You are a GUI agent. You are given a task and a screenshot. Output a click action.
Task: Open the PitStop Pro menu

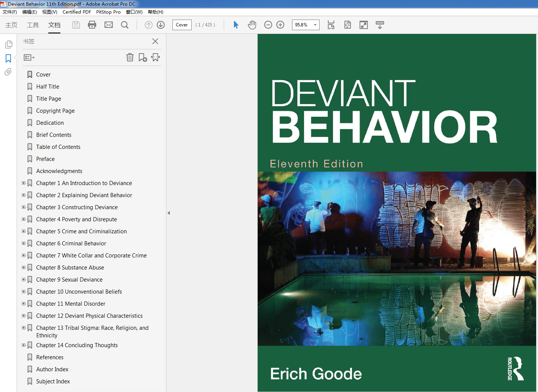(x=108, y=12)
